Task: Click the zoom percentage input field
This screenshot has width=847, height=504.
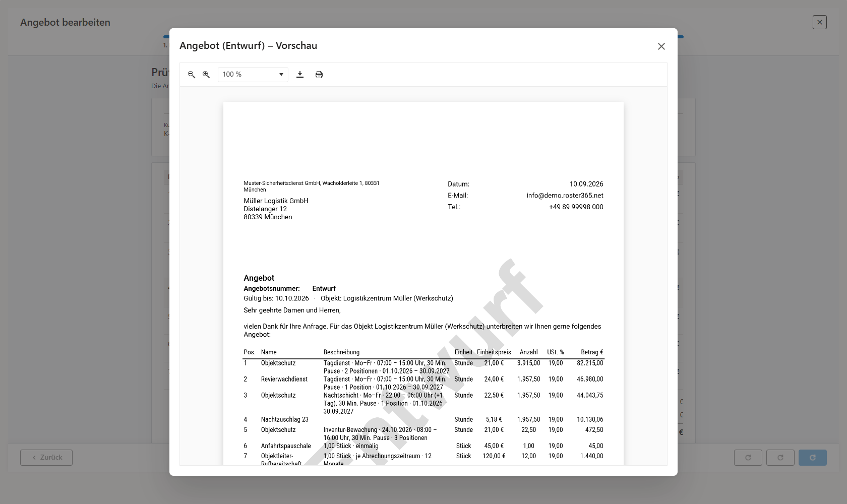Action: [x=247, y=75]
